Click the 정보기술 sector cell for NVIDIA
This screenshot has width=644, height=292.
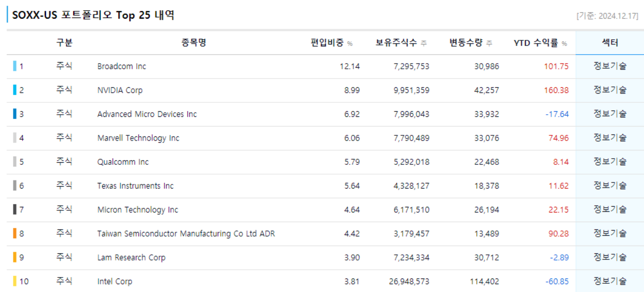[609, 90]
